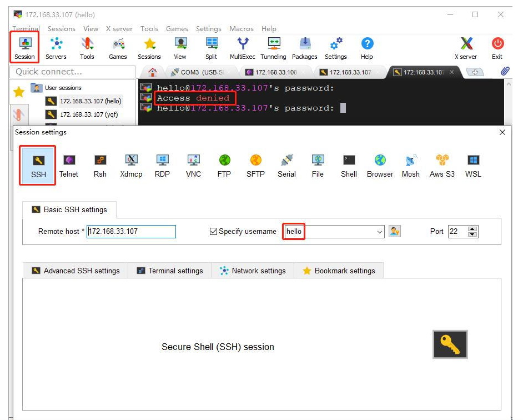Select the SFTP session type
The width and height of the screenshot is (523, 420).
click(x=255, y=166)
